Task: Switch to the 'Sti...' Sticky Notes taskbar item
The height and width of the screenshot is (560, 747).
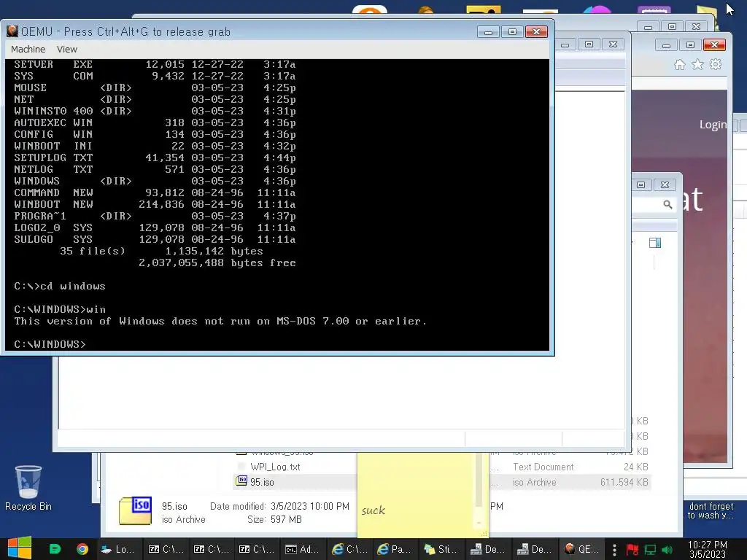Action: (x=441, y=549)
